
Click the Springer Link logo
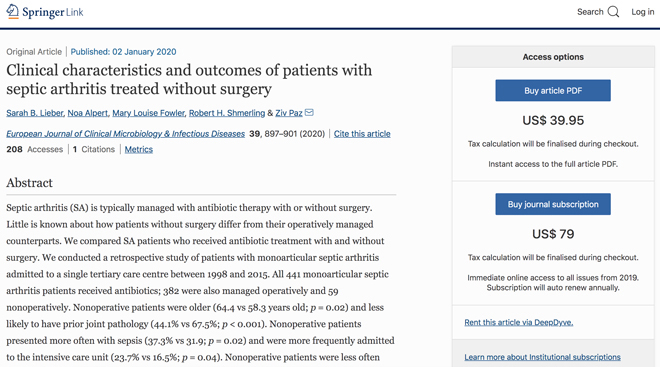(45, 12)
